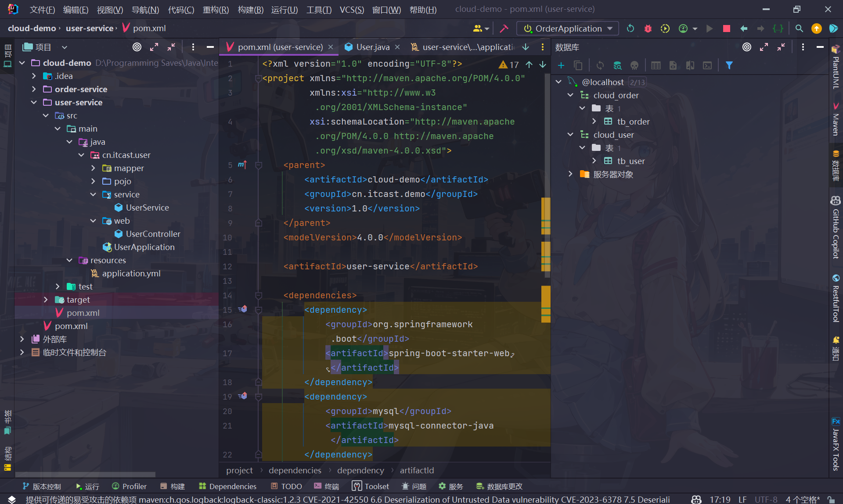Toggle the RestfulTool side panel

(x=836, y=298)
